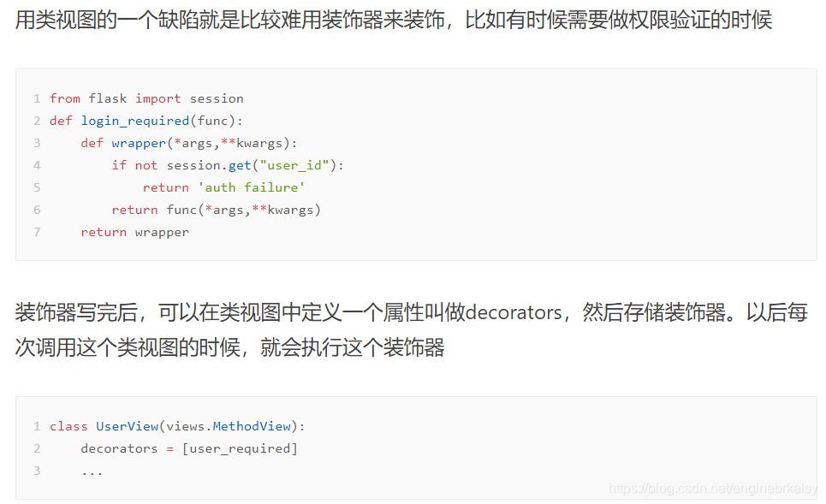The width and height of the screenshot is (826, 504).
Task: Click the 'auth failure' string literal
Action: (x=251, y=187)
